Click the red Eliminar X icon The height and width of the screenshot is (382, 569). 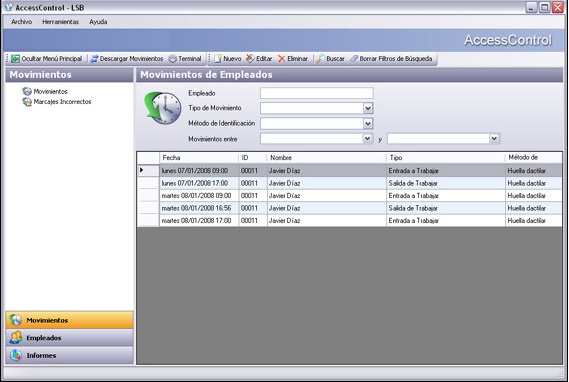pos(282,59)
